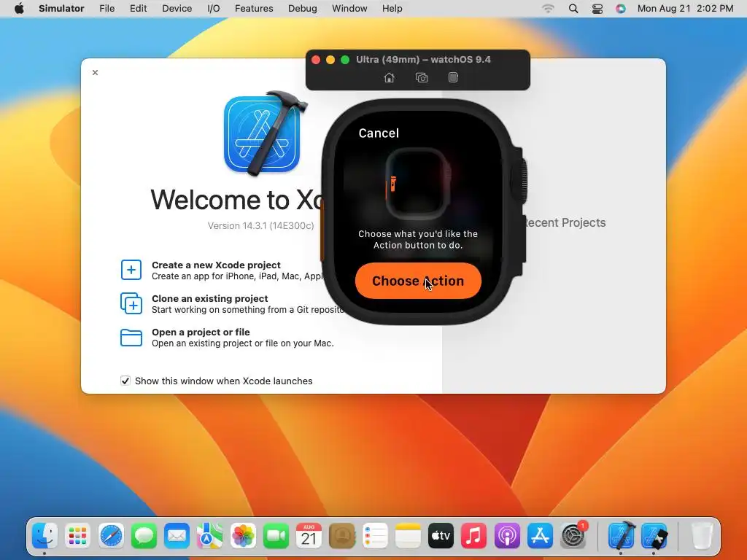The width and height of the screenshot is (747, 560).
Task: Uncheck Show this window when Xcode launches
Action: click(125, 381)
